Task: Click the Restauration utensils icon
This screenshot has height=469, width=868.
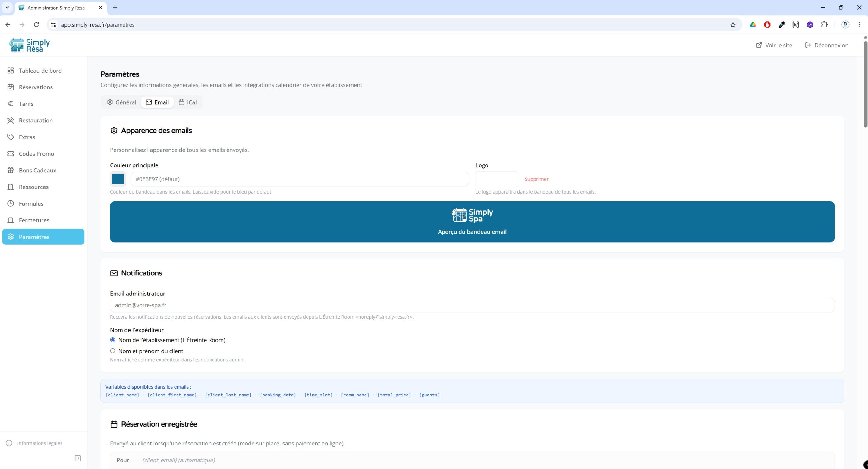Action: [10, 120]
